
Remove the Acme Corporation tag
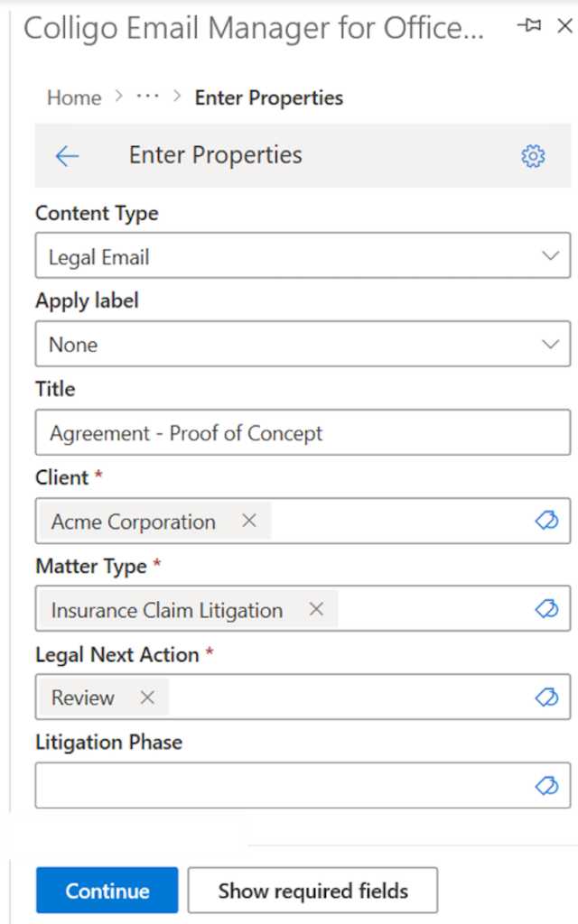(x=249, y=521)
